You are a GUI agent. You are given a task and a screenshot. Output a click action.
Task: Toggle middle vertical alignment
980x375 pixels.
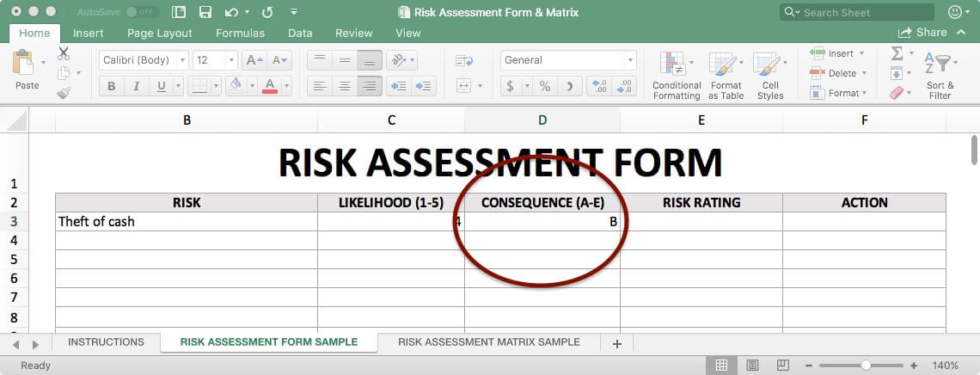coord(345,60)
